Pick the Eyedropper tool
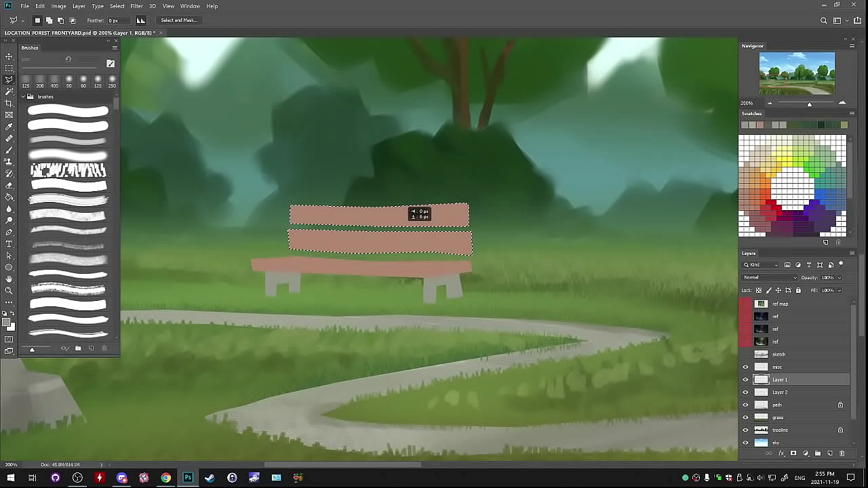 pos(9,127)
